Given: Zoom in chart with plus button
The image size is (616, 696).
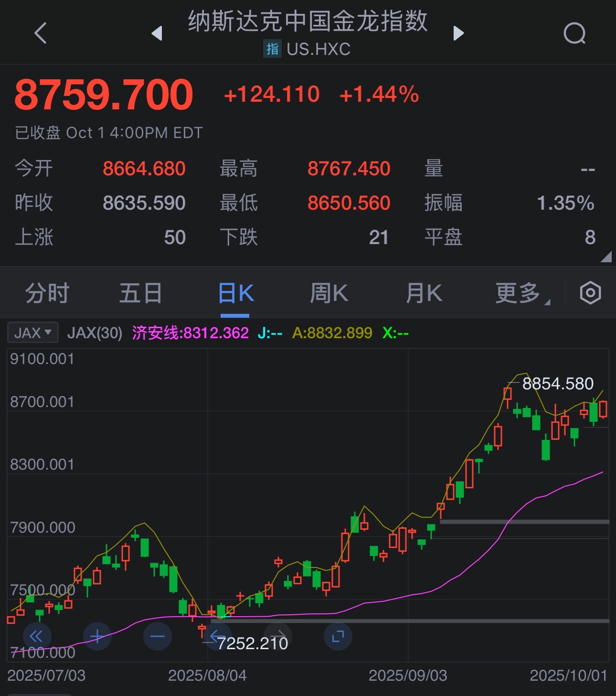Looking at the screenshot, I should (97, 636).
